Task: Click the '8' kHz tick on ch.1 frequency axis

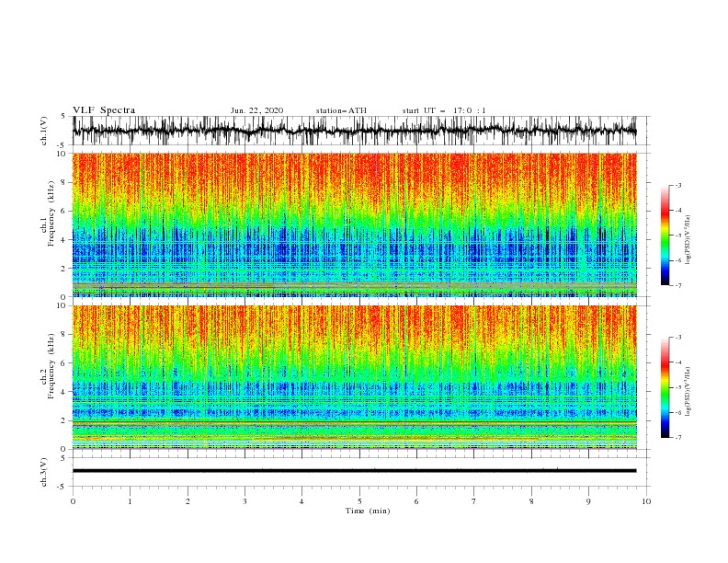Action: tap(63, 182)
